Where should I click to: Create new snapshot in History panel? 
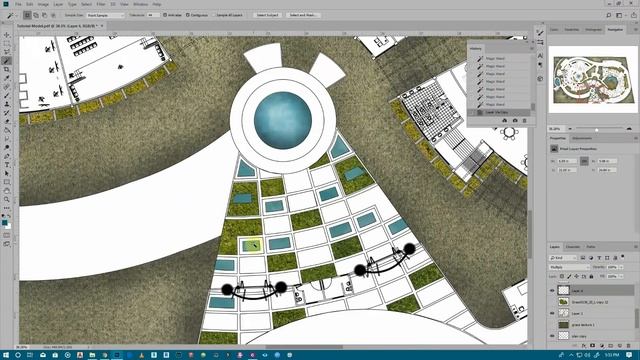click(515, 120)
